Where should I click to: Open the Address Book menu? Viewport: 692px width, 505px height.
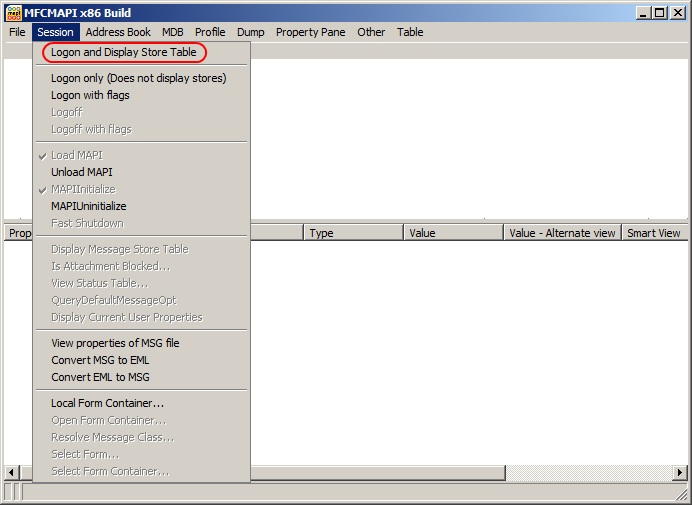coord(118,32)
